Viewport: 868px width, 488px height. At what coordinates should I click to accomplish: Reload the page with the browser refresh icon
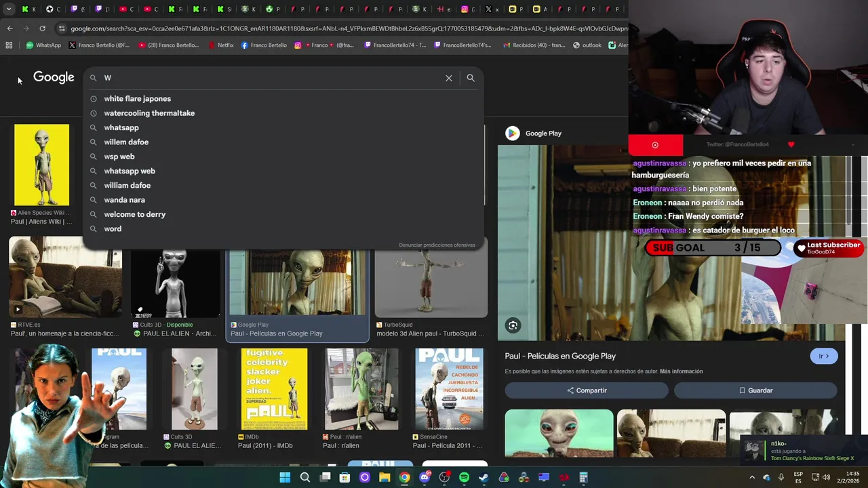coord(42,28)
